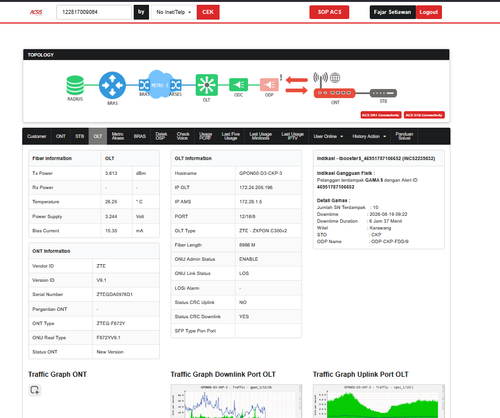Click the ONT Type value ZTEG-F672Y
The image size is (500, 418).
(111, 323)
